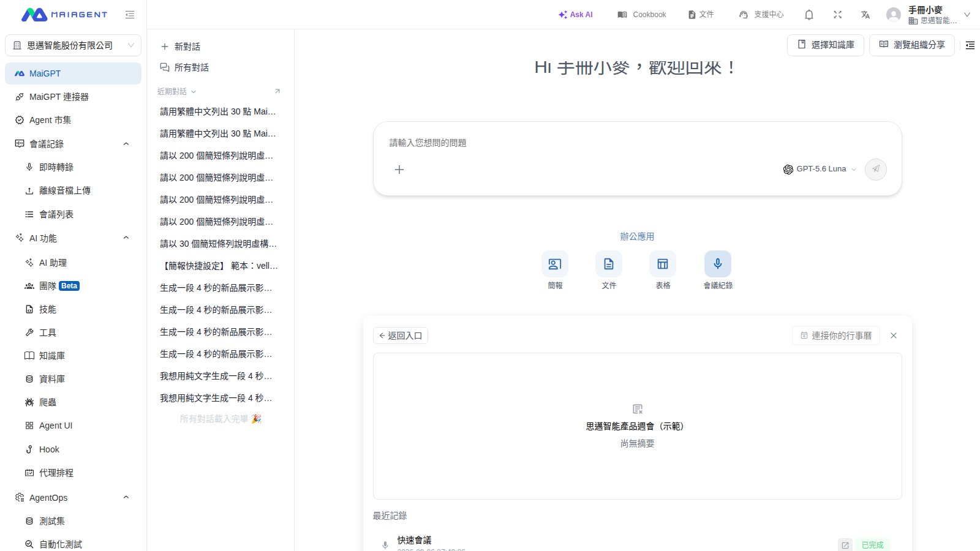Open the 文件 office app icon
This screenshot has width=980, height=551.
tap(609, 264)
